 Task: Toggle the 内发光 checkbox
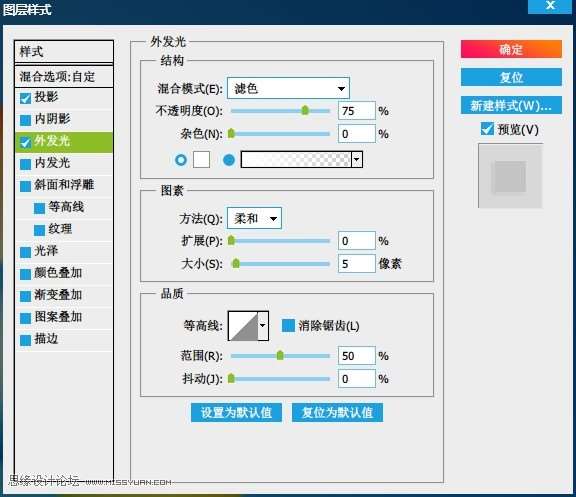25,164
